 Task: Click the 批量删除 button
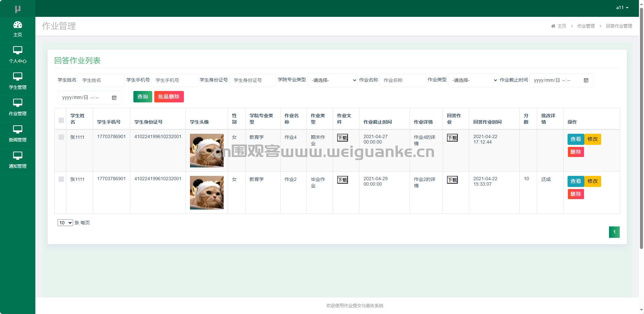point(169,97)
